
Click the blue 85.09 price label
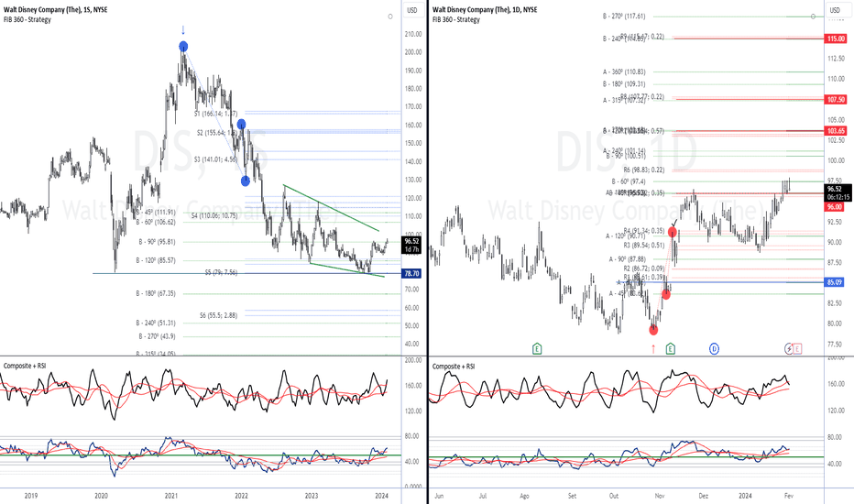[x=836, y=282]
